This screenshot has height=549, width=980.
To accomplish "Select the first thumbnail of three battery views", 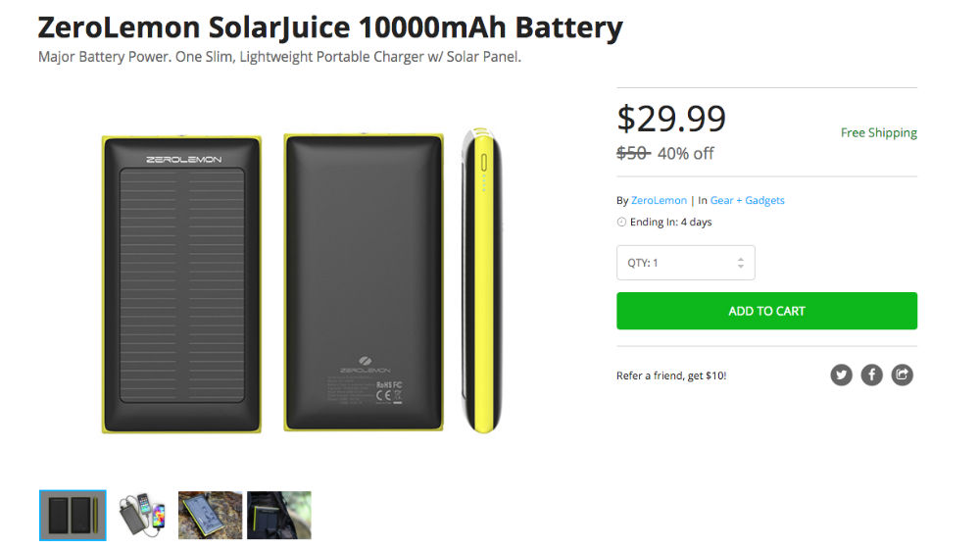I will pos(73,516).
